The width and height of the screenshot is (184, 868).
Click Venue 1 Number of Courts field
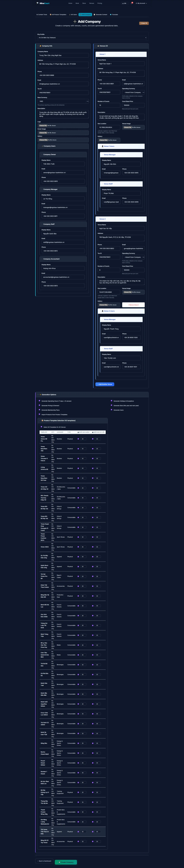pyautogui.click(x=109, y=105)
